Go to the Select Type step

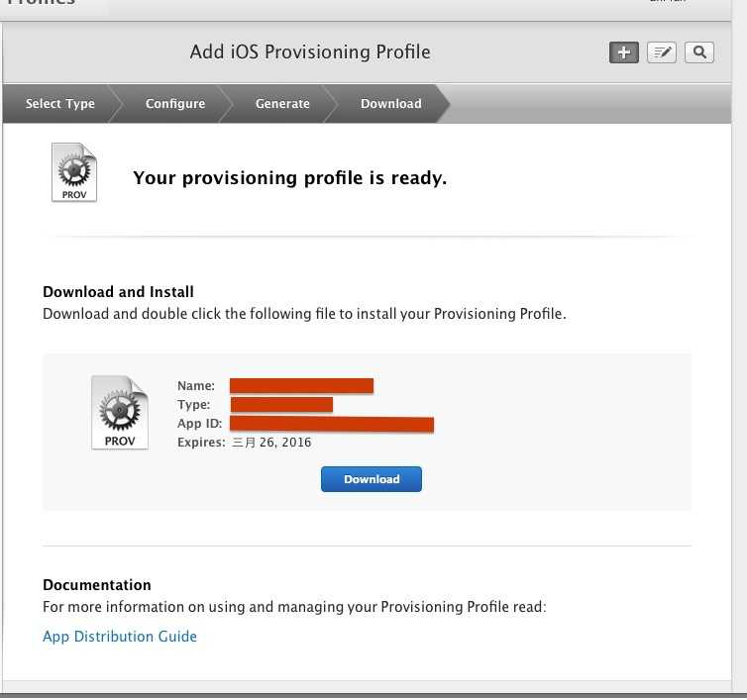(60, 103)
